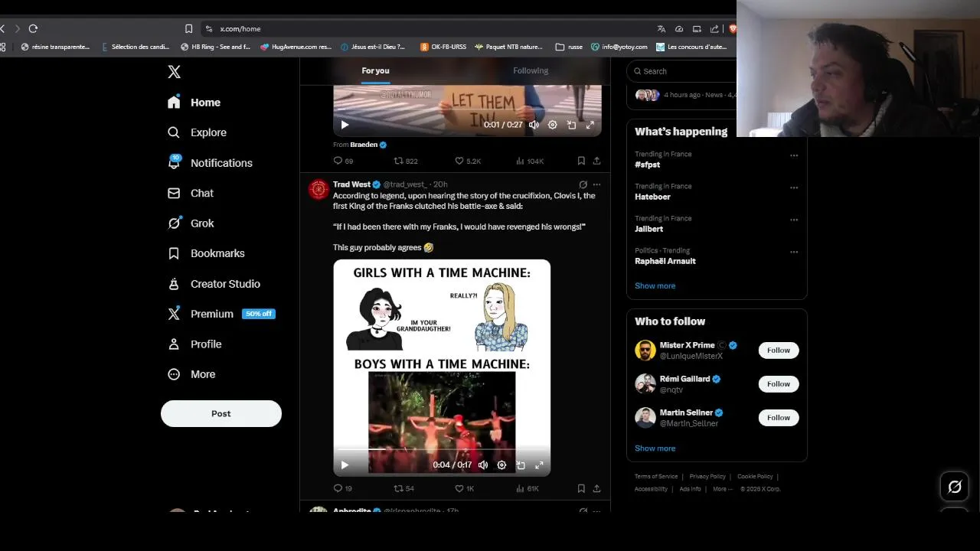The width and height of the screenshot is (980, 551).
Task: Follow Martin Sellner
Action: tap(779, 417)
